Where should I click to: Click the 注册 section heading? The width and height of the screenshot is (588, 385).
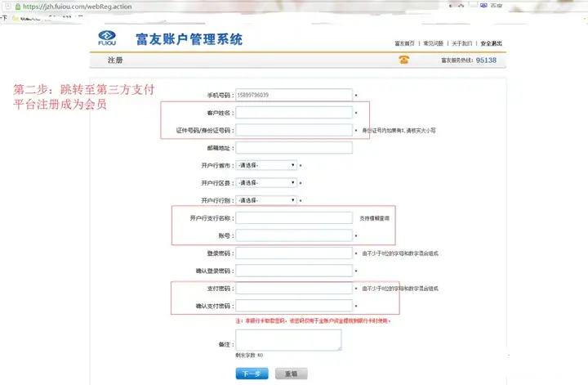coord(115,60)
